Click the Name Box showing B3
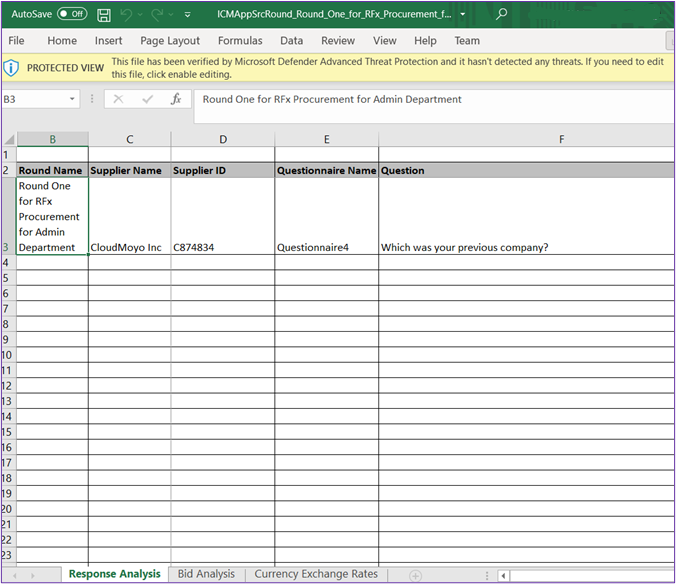Screen dimensions: 676x584 [x=34, y=99]
